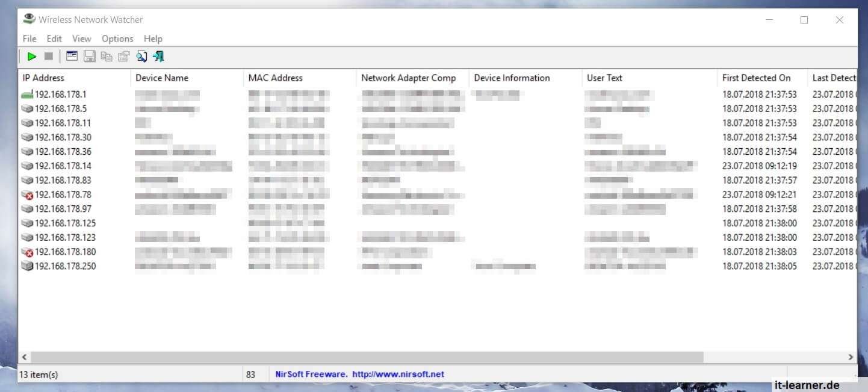Open Advanced Options toolbar icon
This screenshot has height=392, width=868.
point(72,57)
